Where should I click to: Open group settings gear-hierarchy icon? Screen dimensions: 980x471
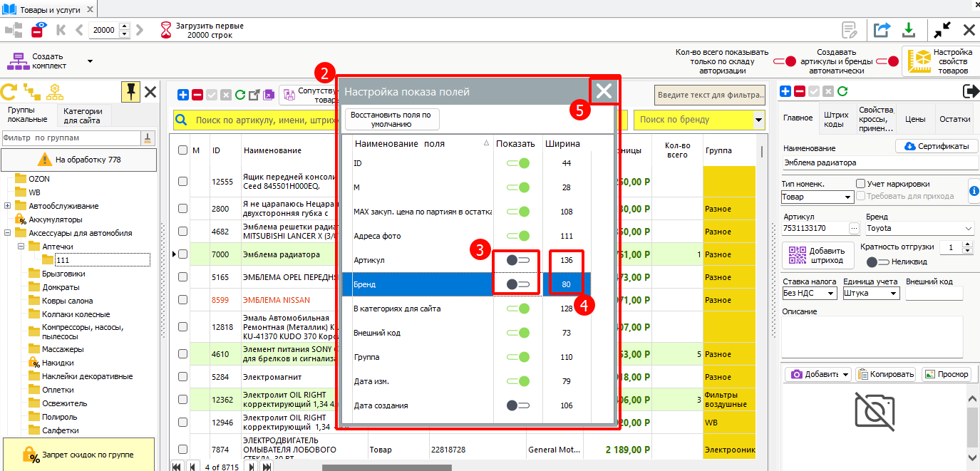tap(55, 91)
